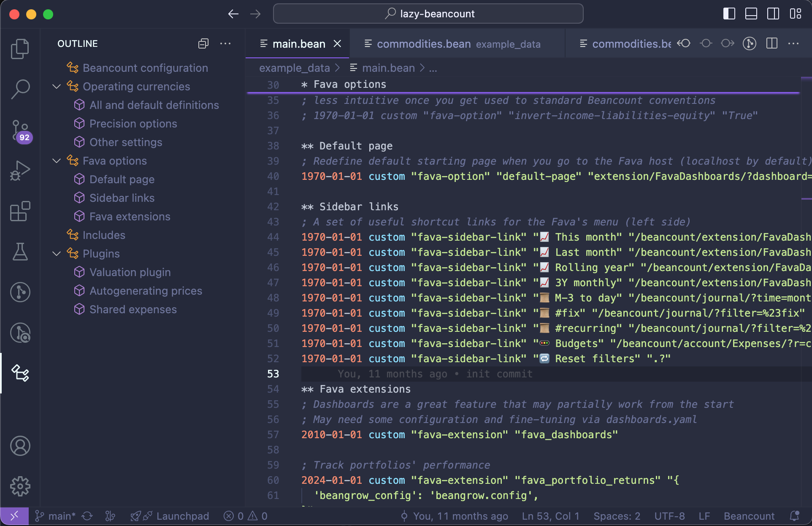The width and height of the screenshot is (812, 526).
Task: Open Source Control with 92 changes
Action: click(x=20, y=130)
